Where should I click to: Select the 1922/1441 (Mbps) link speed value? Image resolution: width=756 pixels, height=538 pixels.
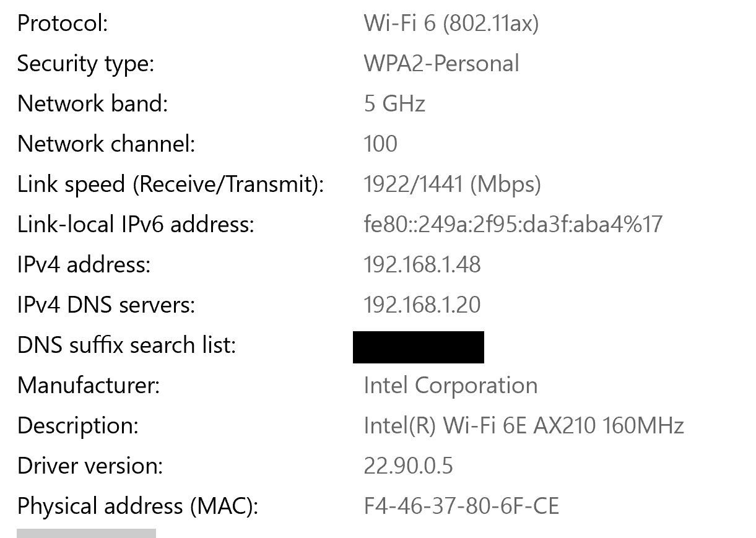452,184
